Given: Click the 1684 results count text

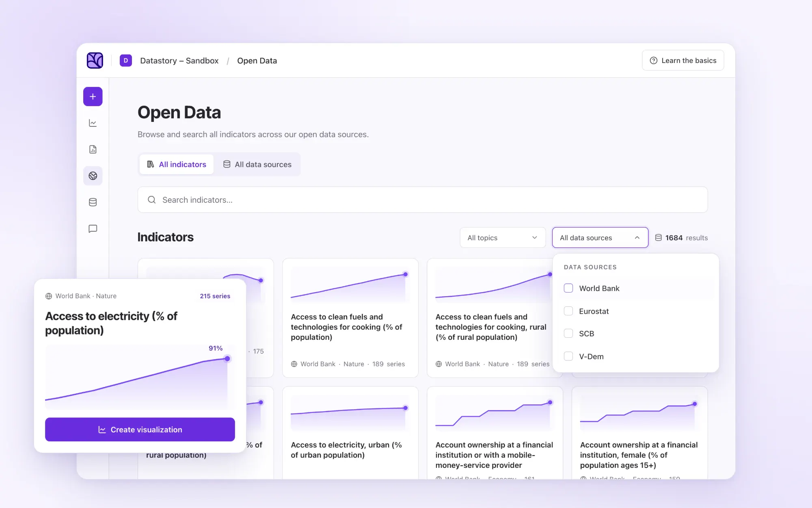Looking at the screenshot, I should (x=687, y=238).
